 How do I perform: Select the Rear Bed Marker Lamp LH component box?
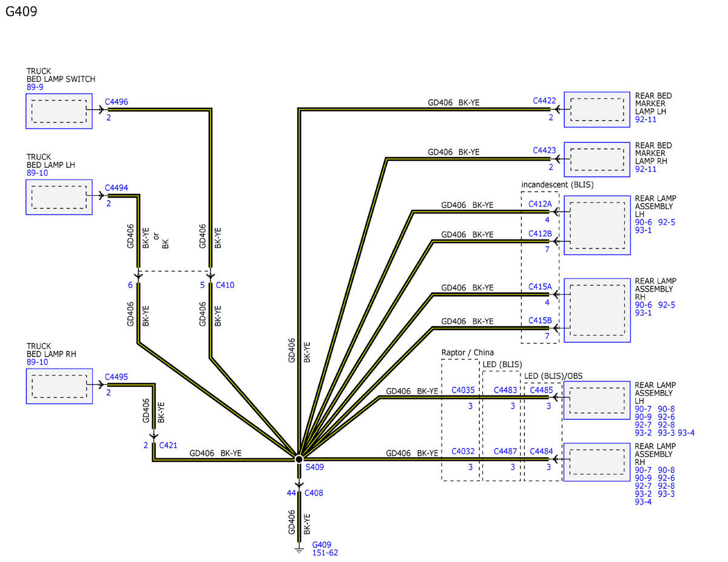point(597,110)
